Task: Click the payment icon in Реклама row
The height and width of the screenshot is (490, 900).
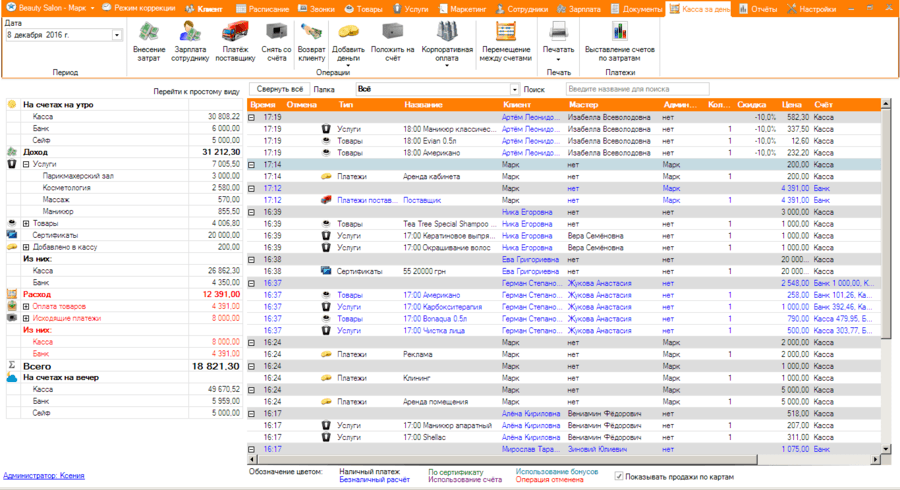Action: tap(326, 354)
